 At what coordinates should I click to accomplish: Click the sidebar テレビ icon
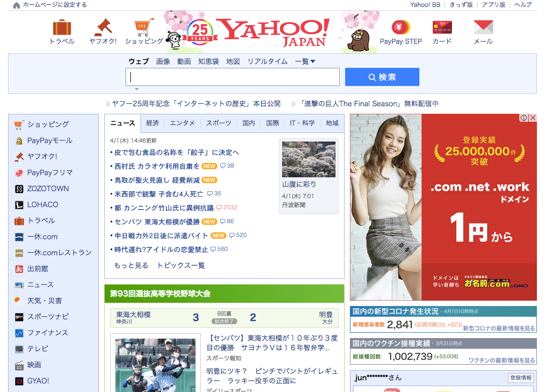tap(19, 349)
